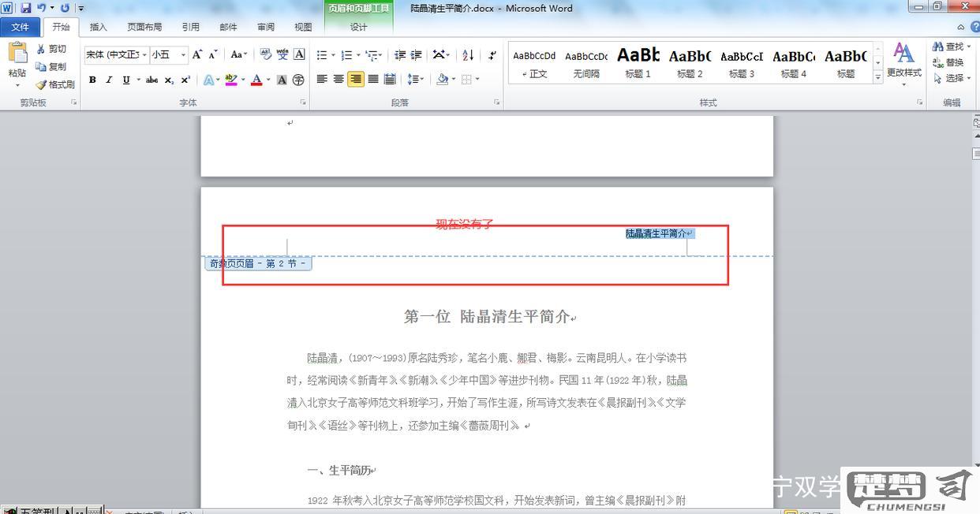Click the Character Border icon
The image size is (980, 514).
coord(299,54)
